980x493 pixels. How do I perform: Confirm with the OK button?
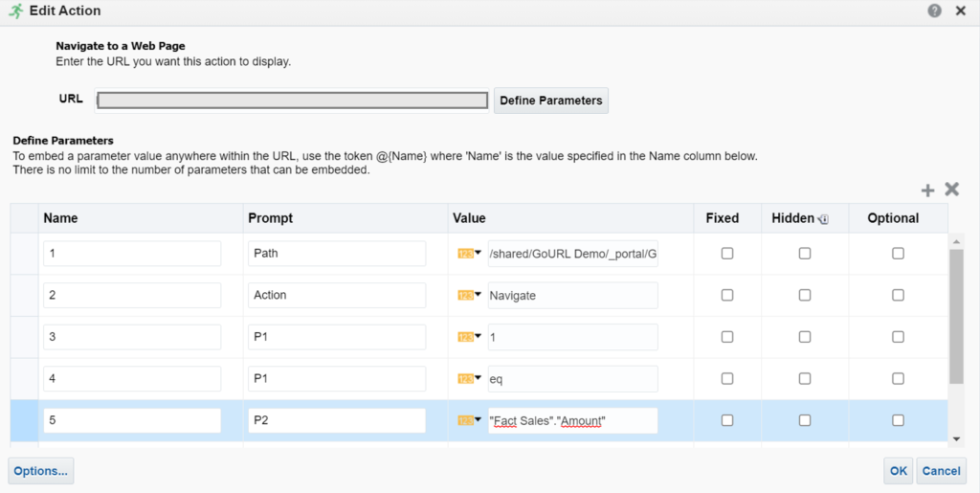pyautogui.click(x=898, y=471)
